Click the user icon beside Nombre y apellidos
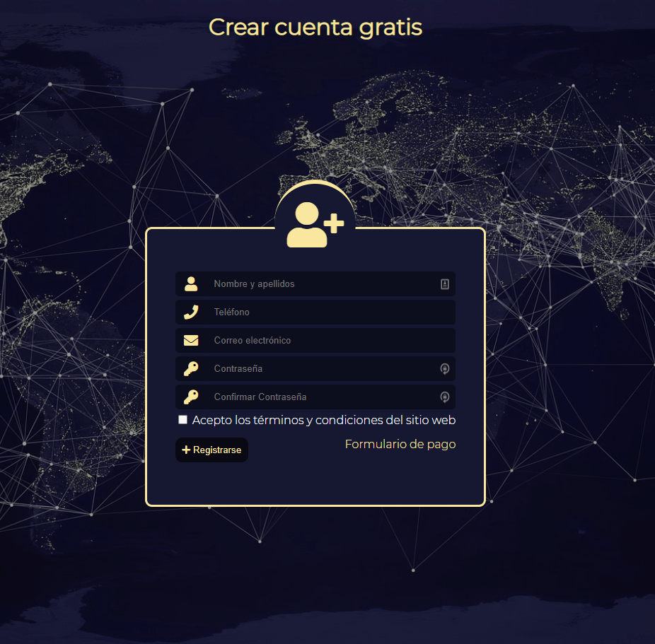Screen dimensions: 655x644 [x=191, y=283]
